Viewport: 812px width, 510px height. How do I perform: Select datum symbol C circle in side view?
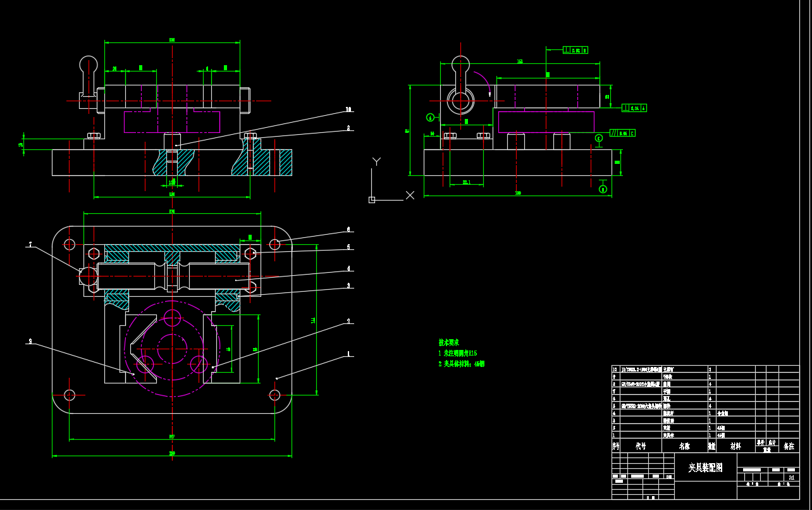599,138
